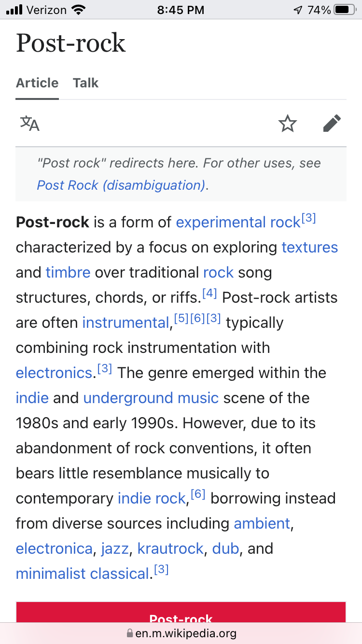Open the experimental rock link
Screen dimensions: 362x644
[238, 223]
